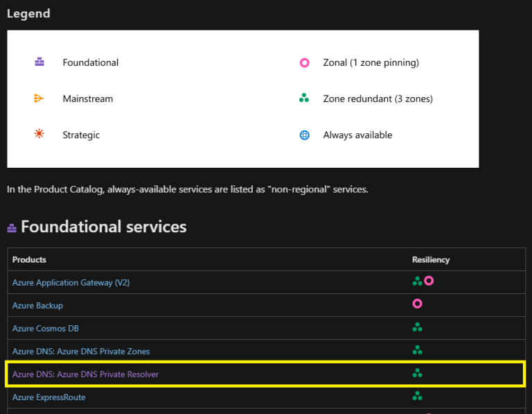
Task: Click the always-available services note sentence
Action: tap(188, 189)
